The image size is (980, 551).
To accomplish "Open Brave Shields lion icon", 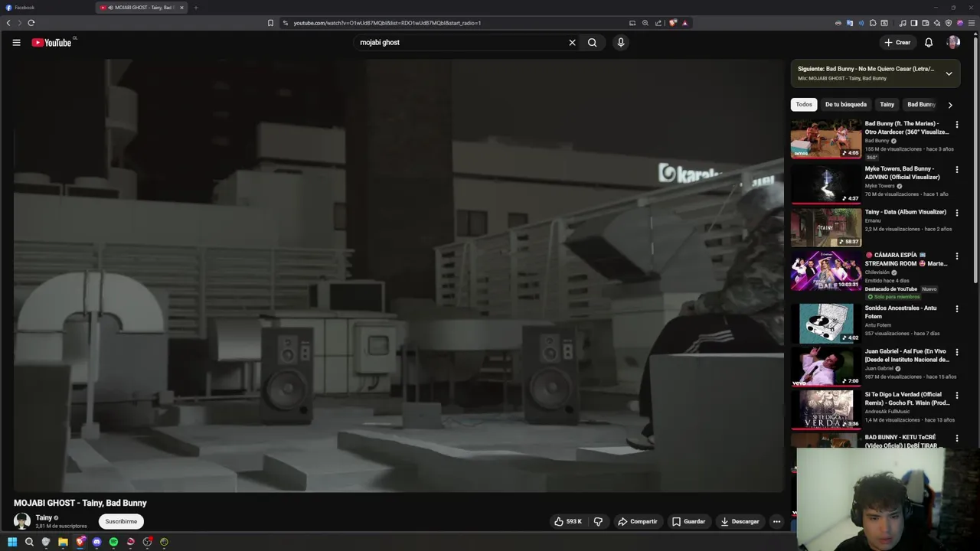I will [x=673, y=23].
